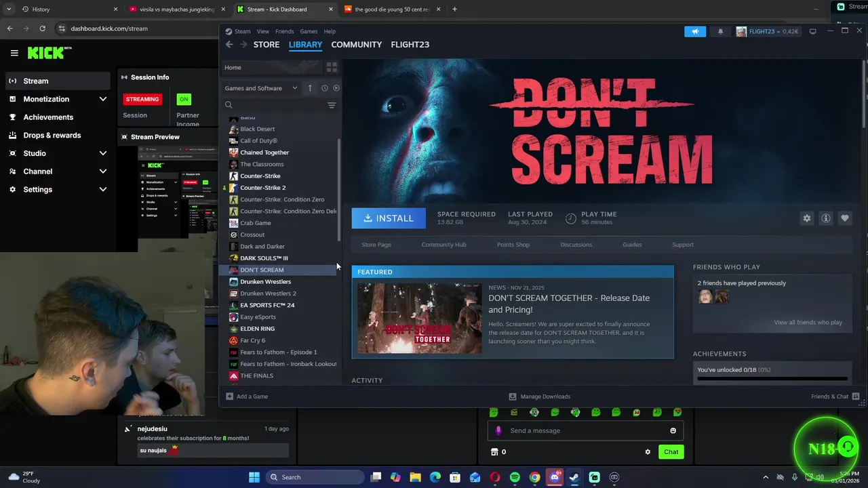
Task: Open the Friends & Chat icon in Steam
Action: point(856,396)
